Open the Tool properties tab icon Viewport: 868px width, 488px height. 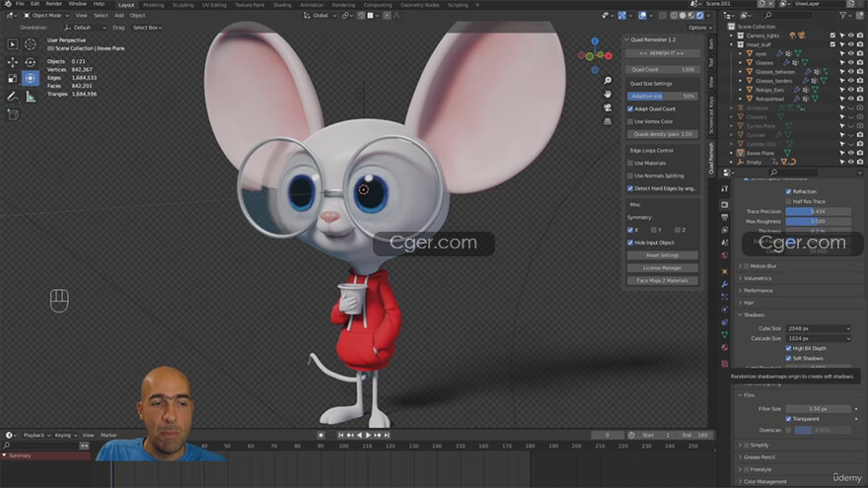[725, 189]
